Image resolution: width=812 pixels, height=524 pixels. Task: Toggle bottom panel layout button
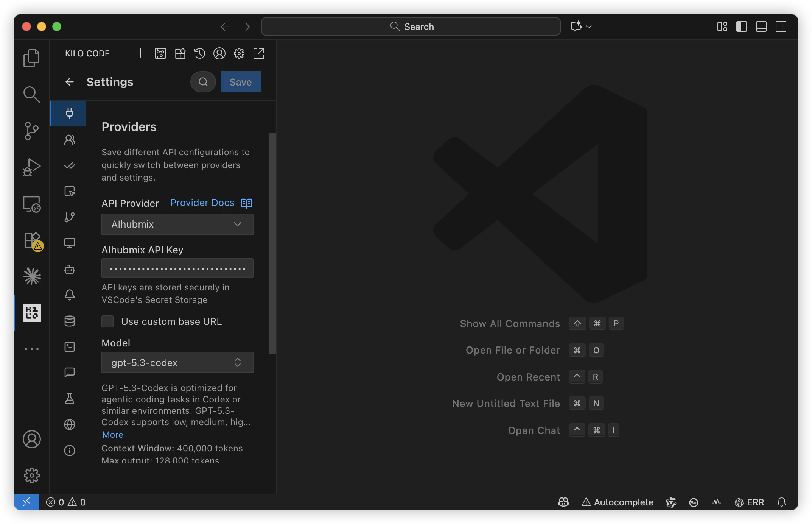pos(761,27)
